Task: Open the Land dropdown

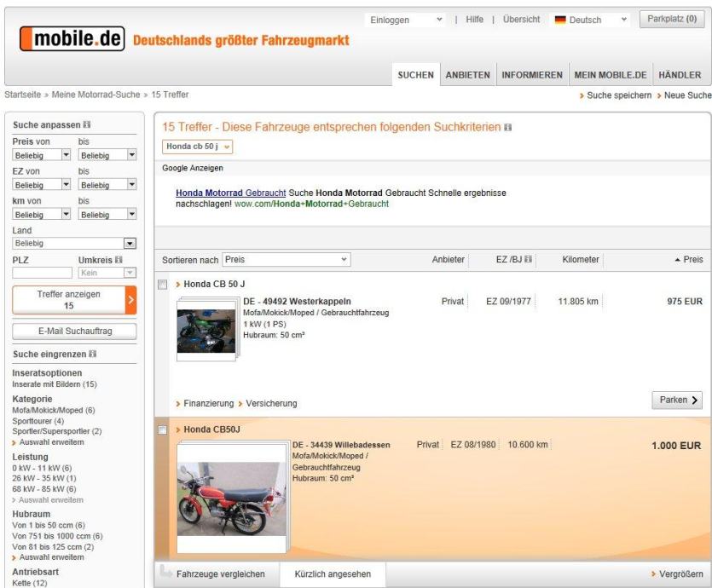Action: pyautogui.click(x=74, y=243)
